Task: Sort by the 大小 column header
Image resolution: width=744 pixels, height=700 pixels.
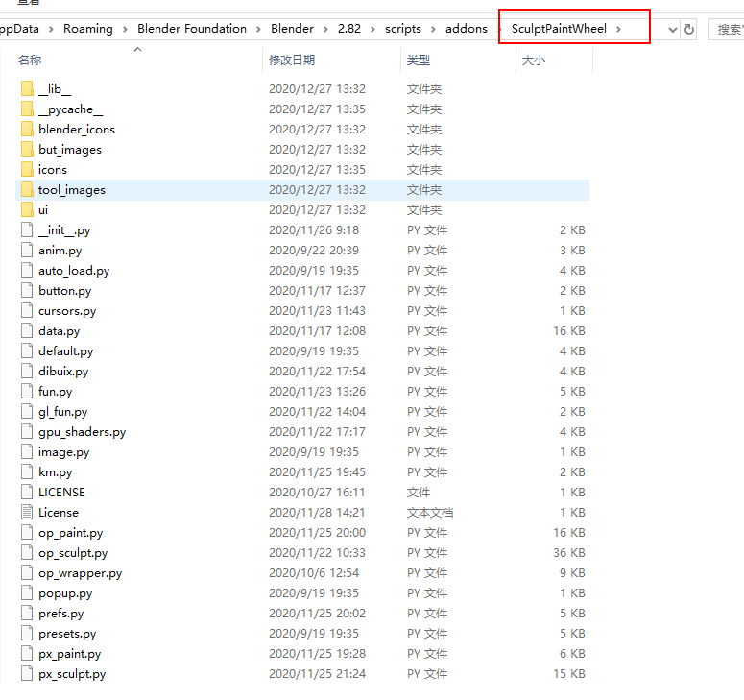Action: click(534, 60)
